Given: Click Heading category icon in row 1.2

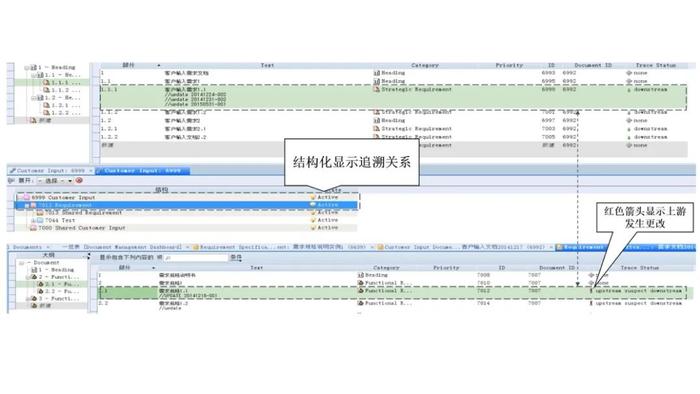Looking at the screenshot, I should (376, 120).
